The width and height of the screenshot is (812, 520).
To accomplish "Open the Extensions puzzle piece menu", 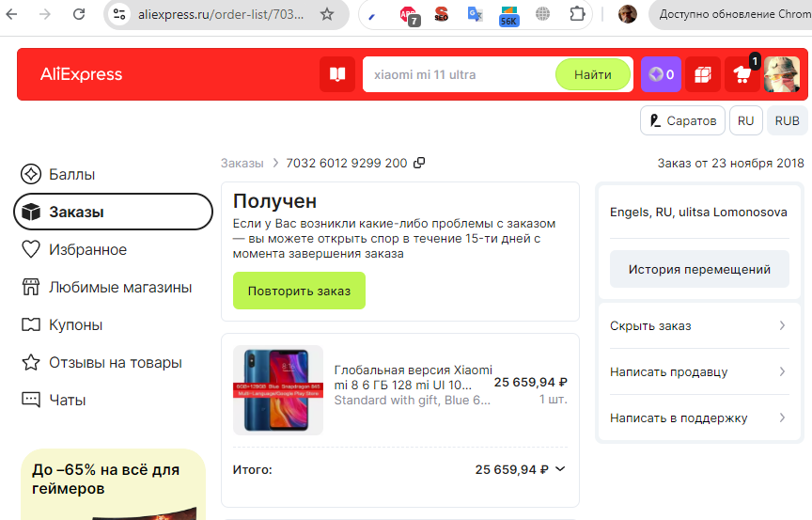I will click(577, 14).
